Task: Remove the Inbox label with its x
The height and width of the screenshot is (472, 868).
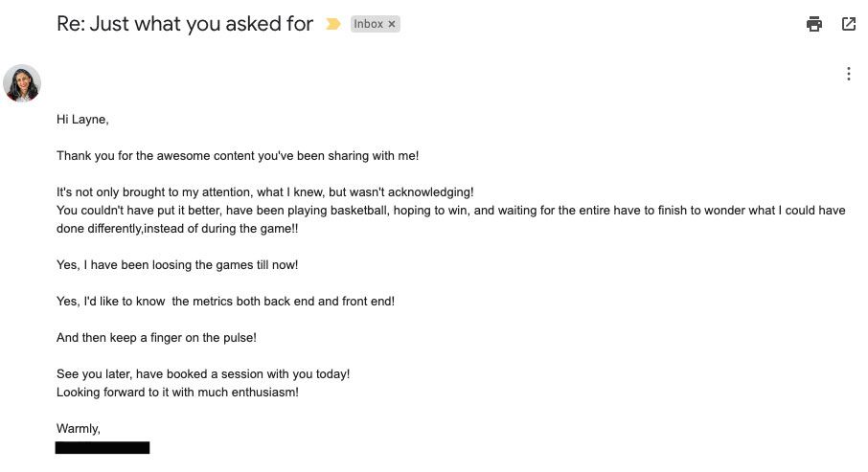Action: (392, 24)
